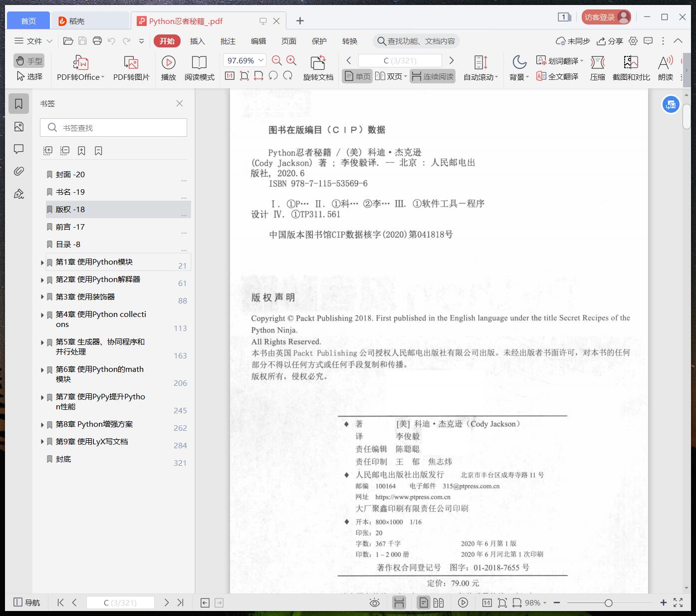The height and width of the screenshot is (616, 696).
Task: Toggle eye protection mode icon in status bar
Action: pyautogui.click(x=374, y=603)
